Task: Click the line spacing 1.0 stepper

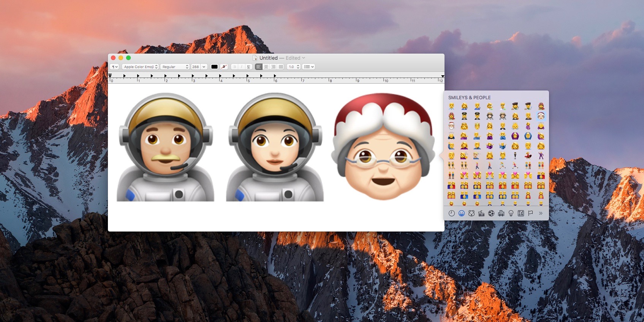Action: pyautogui.click(x=298, y=67)
